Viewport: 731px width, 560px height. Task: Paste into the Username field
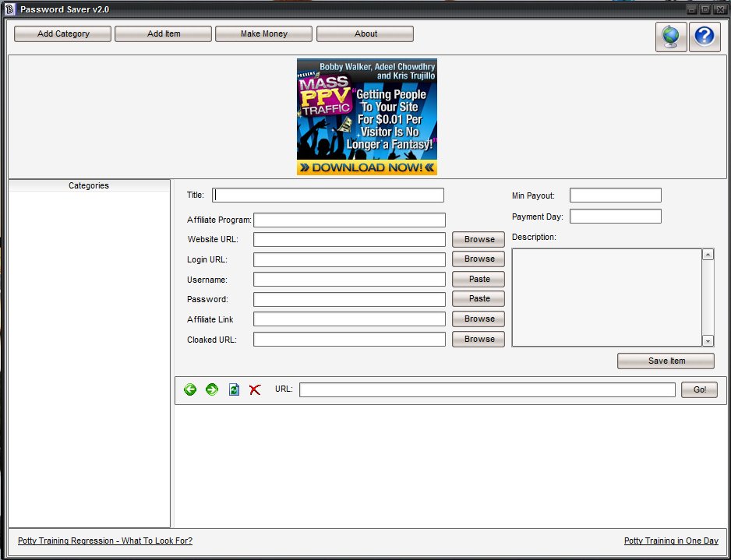[479, 279]
